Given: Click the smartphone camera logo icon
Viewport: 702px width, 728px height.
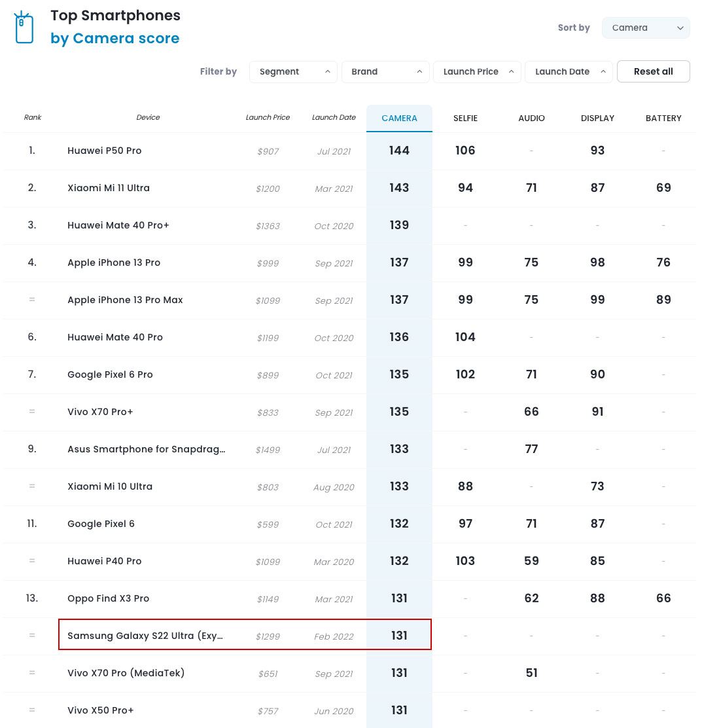Looking at the screenshot, I should [x=24, y=27].
